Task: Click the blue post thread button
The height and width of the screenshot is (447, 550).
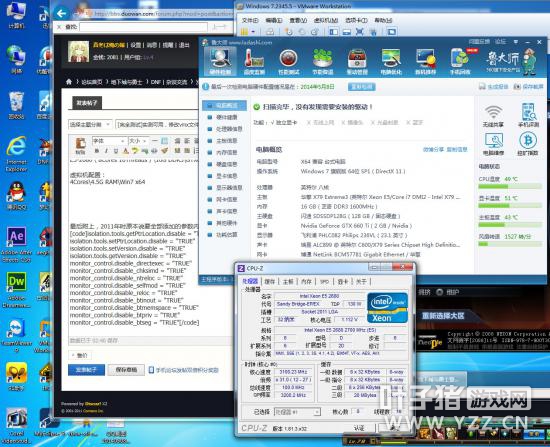Action: click(x=86, y=370)
